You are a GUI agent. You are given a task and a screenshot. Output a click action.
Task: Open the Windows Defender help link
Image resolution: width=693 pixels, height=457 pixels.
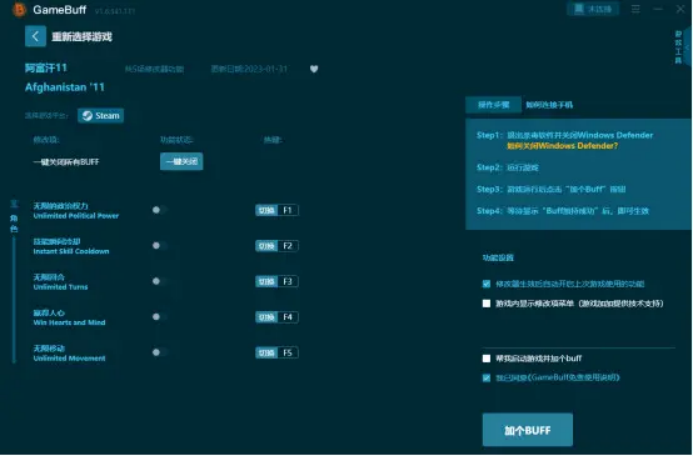tap(562, 146)
